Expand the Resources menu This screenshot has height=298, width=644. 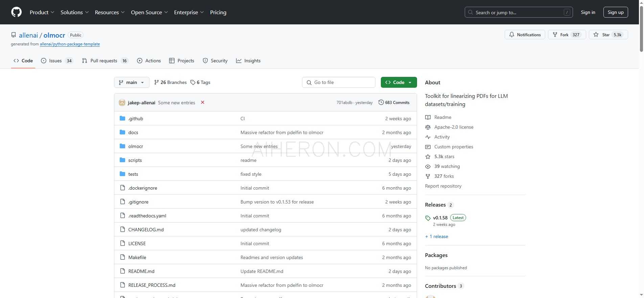point(110,12)
